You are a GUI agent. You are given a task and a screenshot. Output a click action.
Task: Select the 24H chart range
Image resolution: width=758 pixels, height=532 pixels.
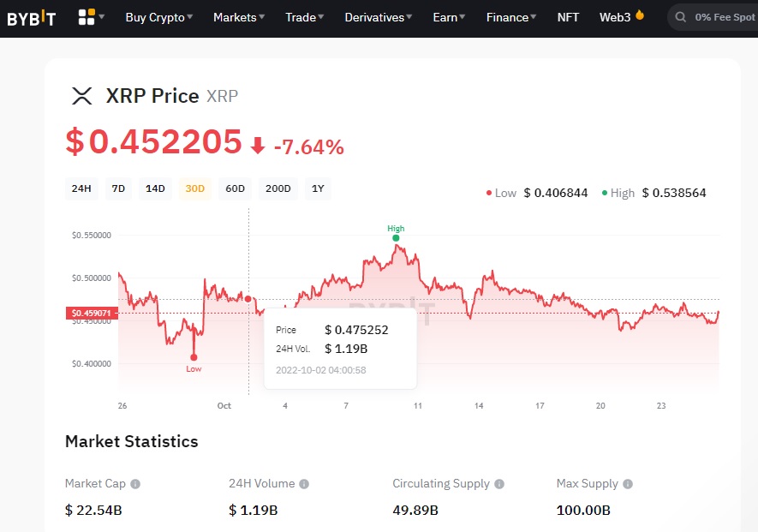click(81, 188)
